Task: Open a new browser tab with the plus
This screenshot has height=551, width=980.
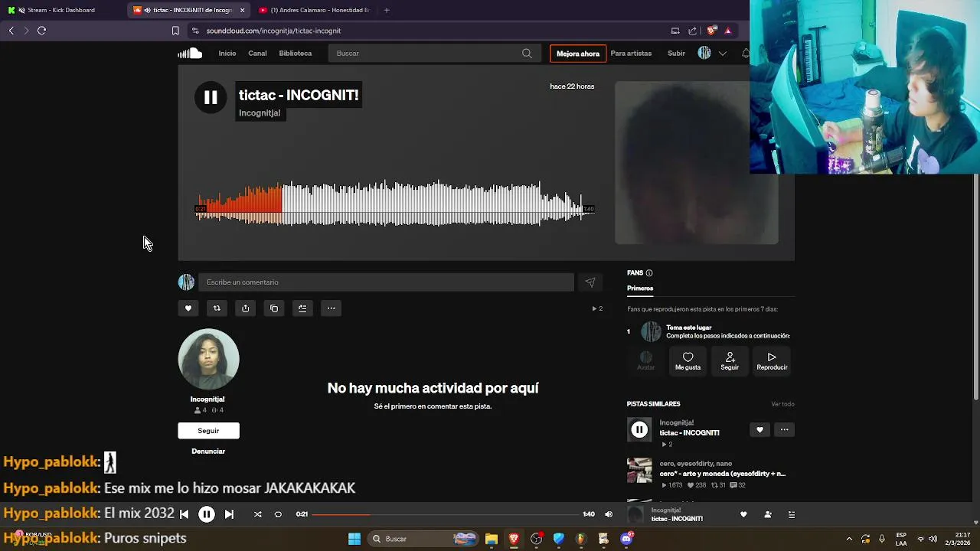Action: point(387,10)
